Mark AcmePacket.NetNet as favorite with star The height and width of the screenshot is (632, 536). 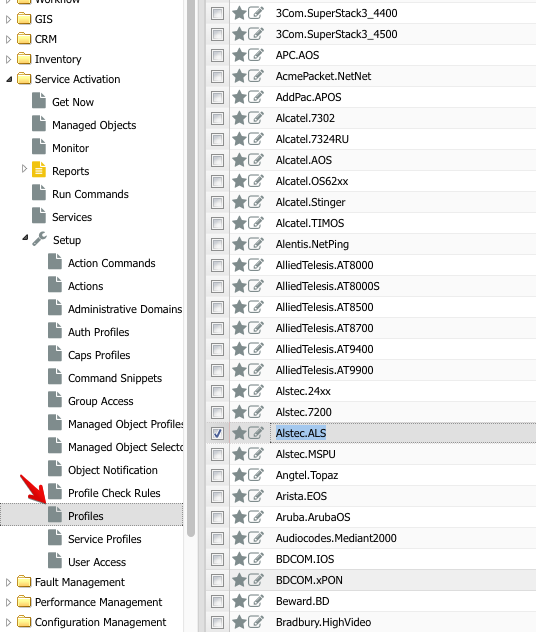point(239,76)
